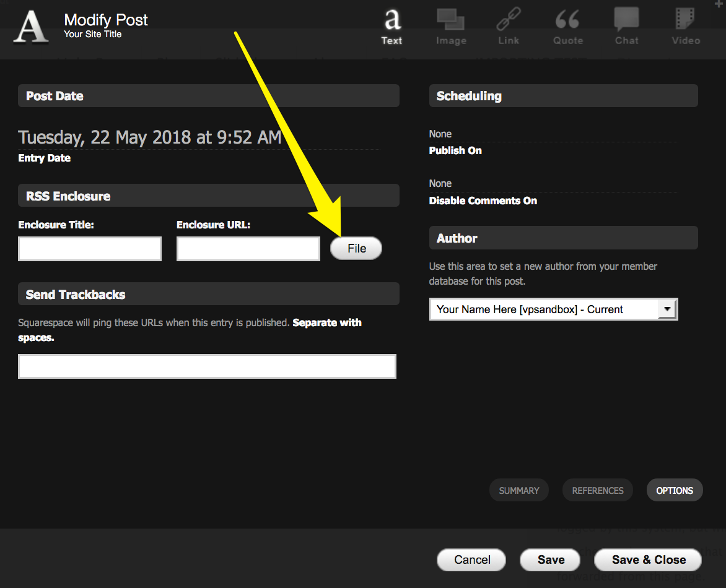Switch to the Summary tab
Viewport: 726px width, 588px height.
[x=519, y=490]
